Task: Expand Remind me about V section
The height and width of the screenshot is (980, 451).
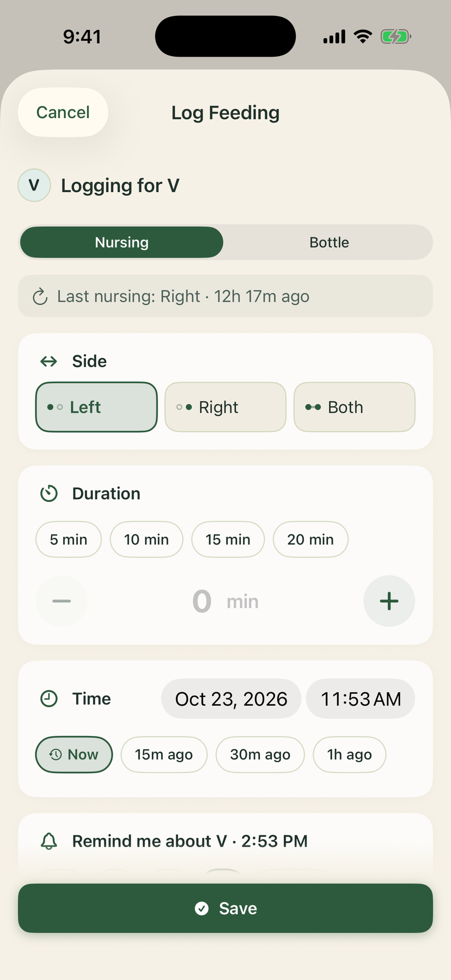Action: (225, 841)
